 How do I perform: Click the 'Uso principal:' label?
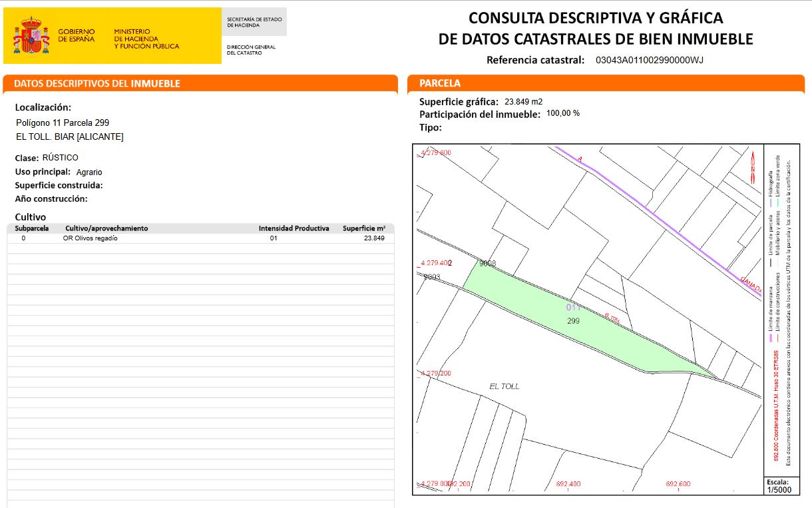[x=43, y=172]
